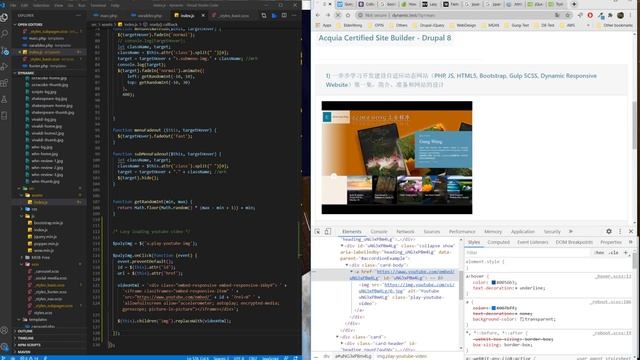Click the YouTube video thumbnail on the page
640x360 pixels.
click(397, 158)
